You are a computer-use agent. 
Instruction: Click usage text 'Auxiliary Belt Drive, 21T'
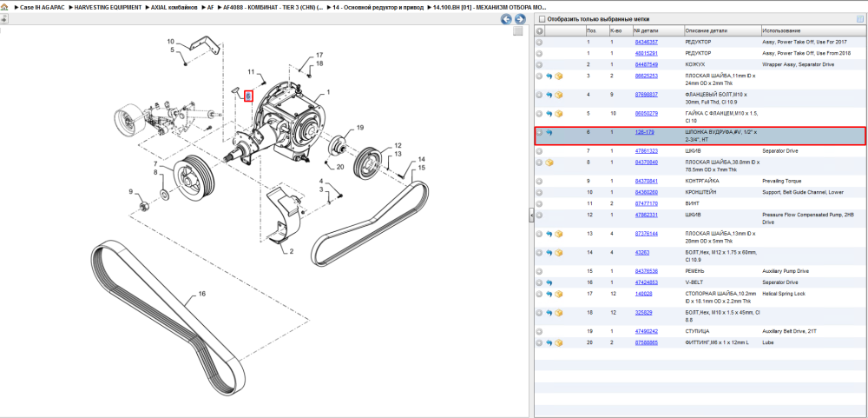pyautogui.click(x=789, y=331)
